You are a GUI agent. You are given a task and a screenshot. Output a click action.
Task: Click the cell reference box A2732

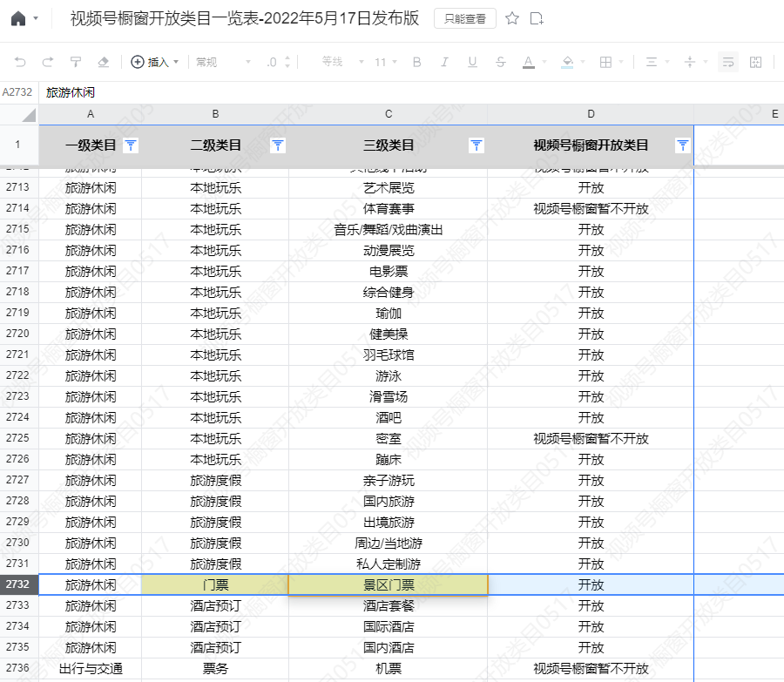pyautogui.click(x=18, y=92)
